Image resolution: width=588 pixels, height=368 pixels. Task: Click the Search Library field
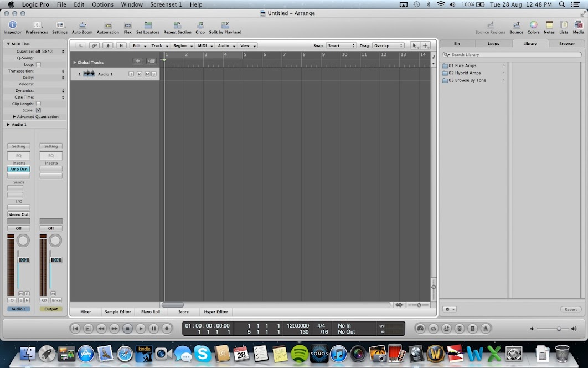click(476, 55)
